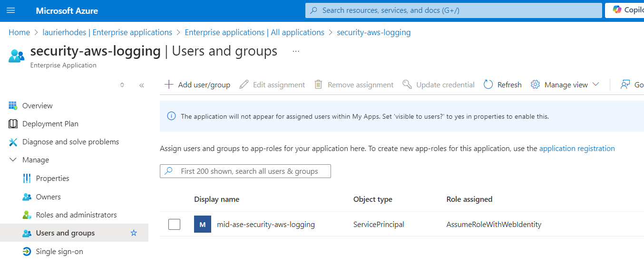Collapse the Manage section chevron
Screen dimensions: 644x264
point(13,160)
